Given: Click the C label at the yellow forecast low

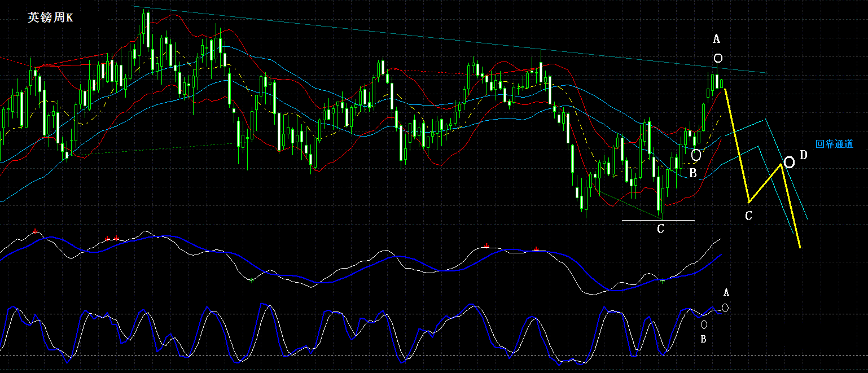Looking at the screenshot, I should [748, 216].
